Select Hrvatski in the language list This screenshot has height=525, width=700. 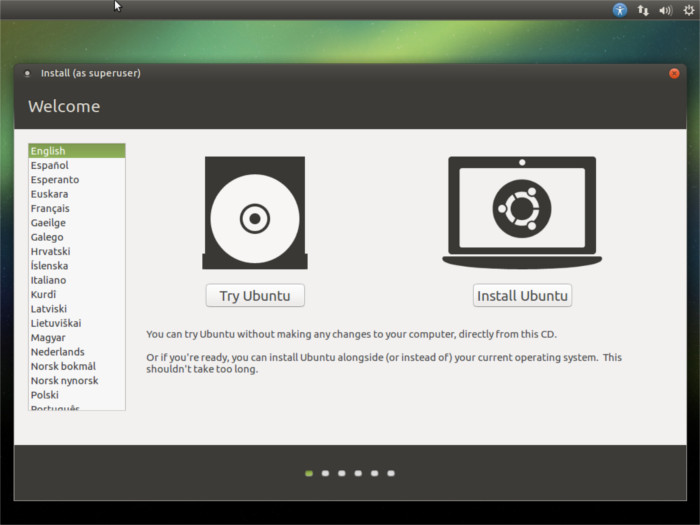pyautogui.click(x=77, y=251)
